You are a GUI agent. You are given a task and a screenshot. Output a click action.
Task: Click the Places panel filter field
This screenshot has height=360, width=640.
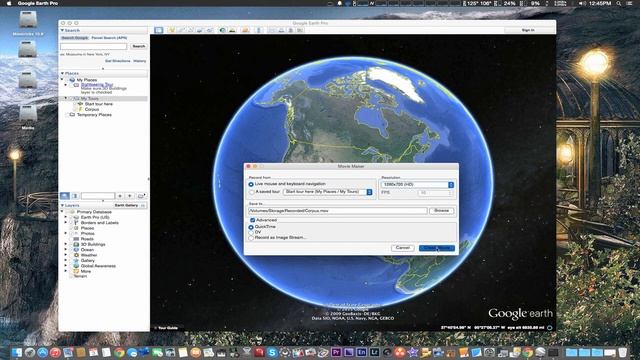pos(98,196)
